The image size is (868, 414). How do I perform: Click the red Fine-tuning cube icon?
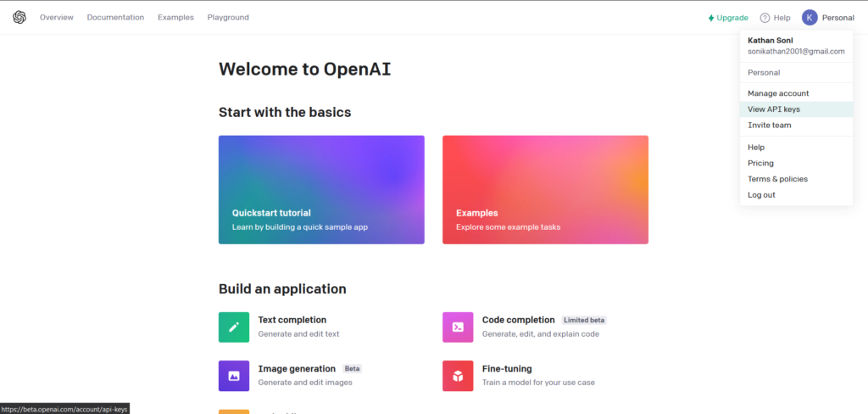tap(458, 376)
